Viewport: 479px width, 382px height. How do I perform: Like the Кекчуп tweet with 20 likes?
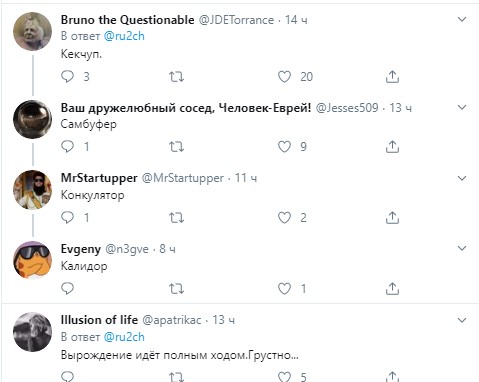284,77
